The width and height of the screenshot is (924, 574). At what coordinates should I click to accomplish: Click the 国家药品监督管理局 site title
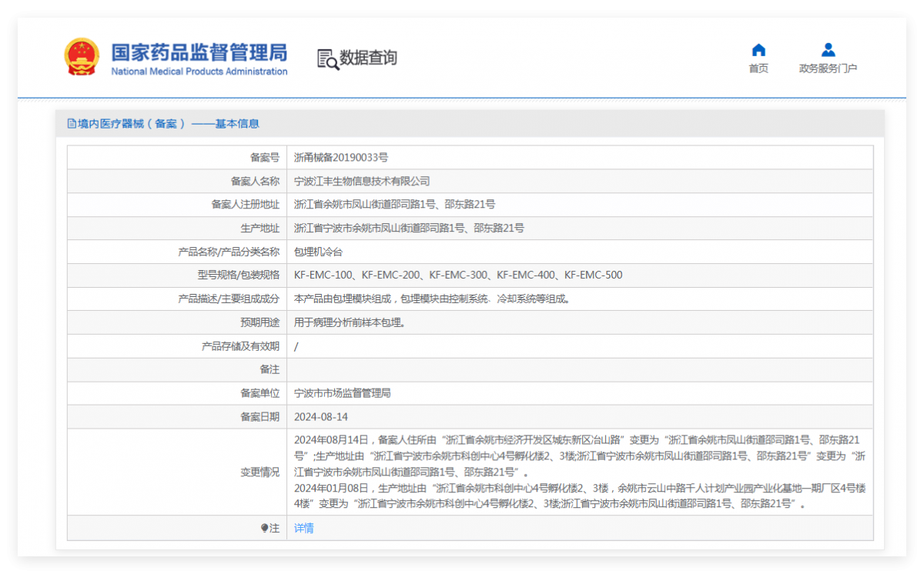tap(199, 52)
